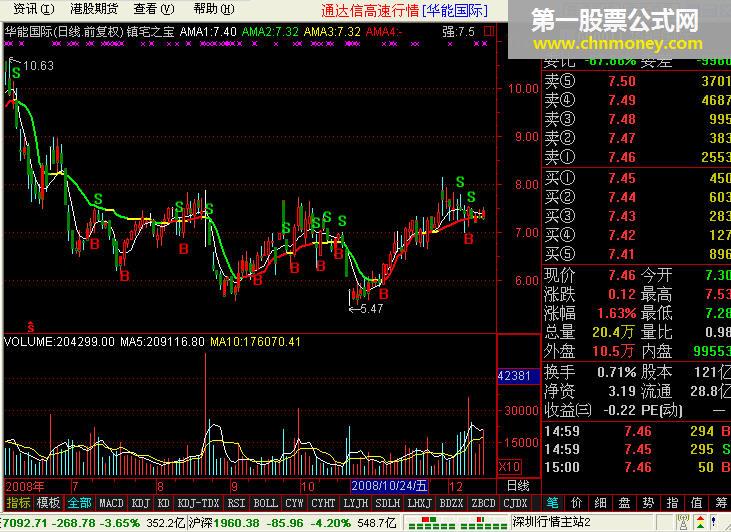
Task: Click the network antenna status icon
Action: [x=683, y=522]
